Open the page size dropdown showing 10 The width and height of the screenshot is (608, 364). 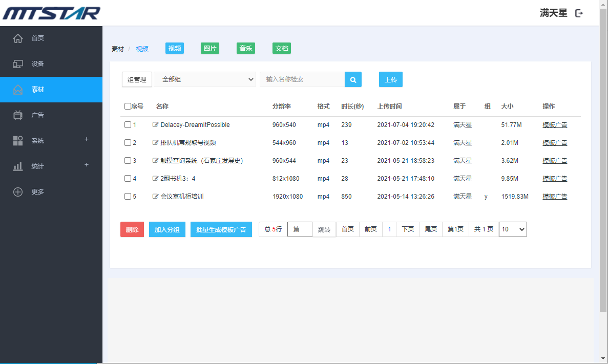coord(513,229)
